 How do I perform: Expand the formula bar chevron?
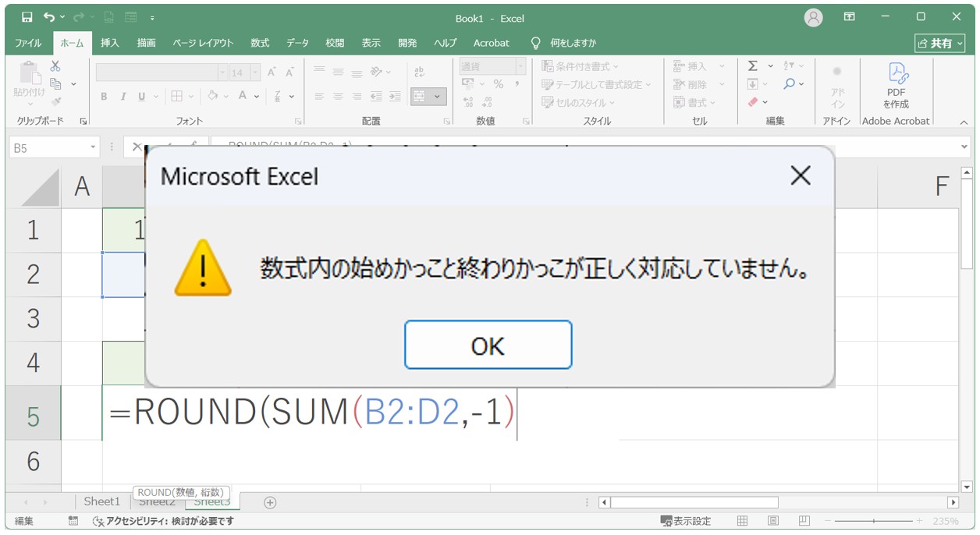coord(964,147)
